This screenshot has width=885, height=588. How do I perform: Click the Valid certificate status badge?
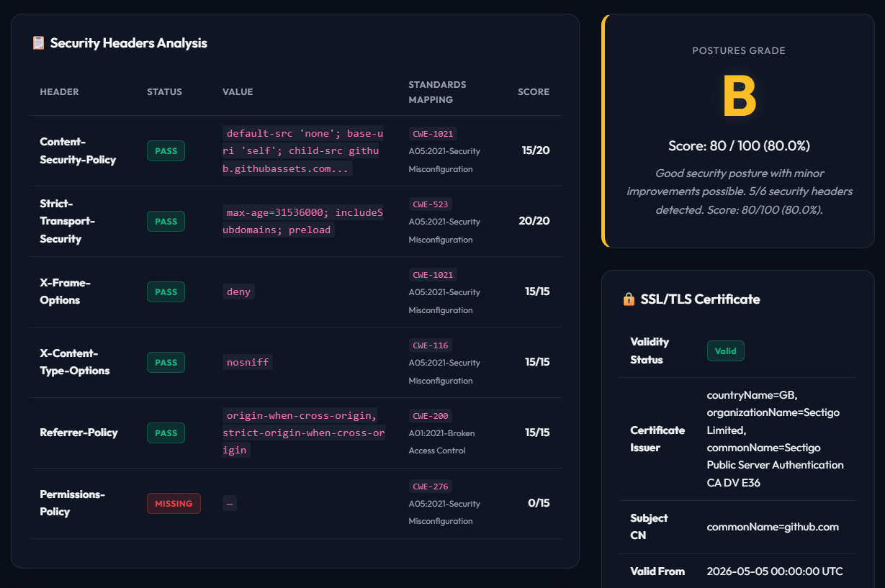click(725, 351)
